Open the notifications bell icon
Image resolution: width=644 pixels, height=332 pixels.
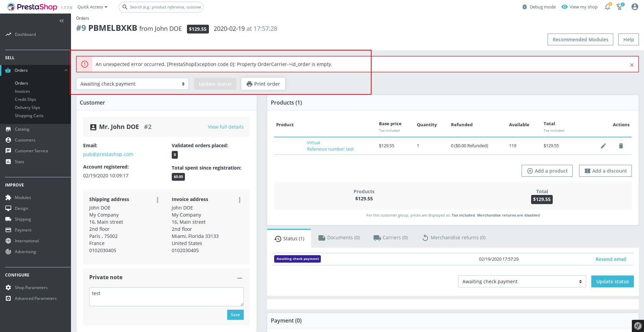(x=607, y=7)
